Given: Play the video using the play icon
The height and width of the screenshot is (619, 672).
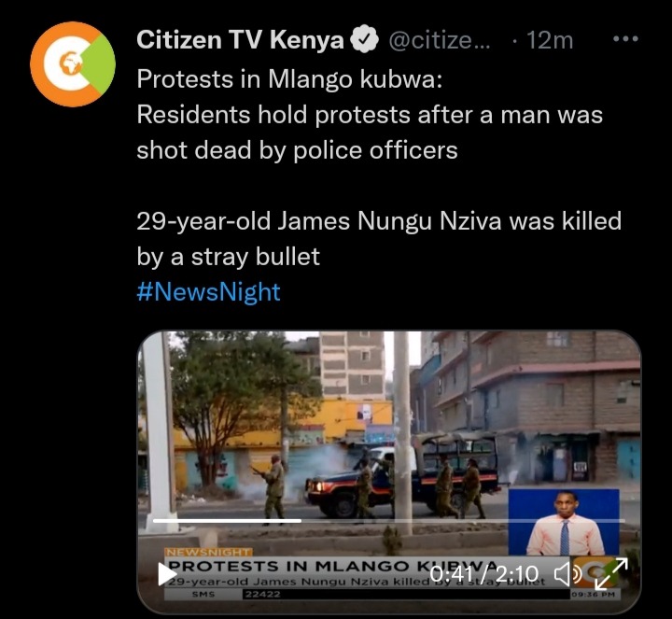Looking at the screenshot, I should [166, 573].
